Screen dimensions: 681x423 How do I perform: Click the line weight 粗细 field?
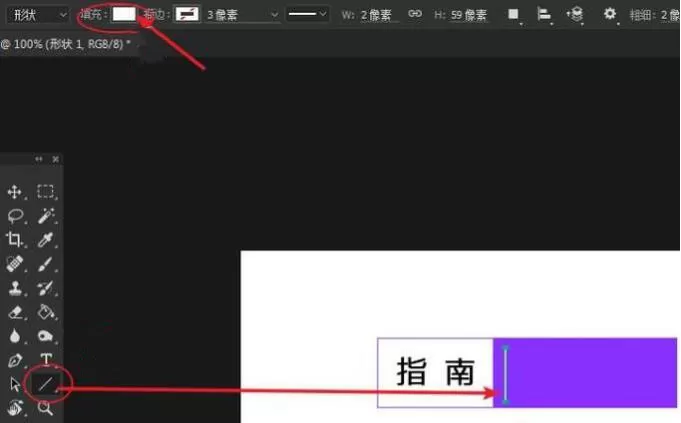(x=670, y=16)
